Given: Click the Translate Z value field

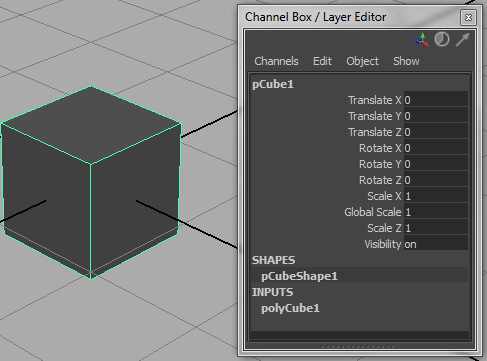Looking at the screenshot, I should [436, 132].
